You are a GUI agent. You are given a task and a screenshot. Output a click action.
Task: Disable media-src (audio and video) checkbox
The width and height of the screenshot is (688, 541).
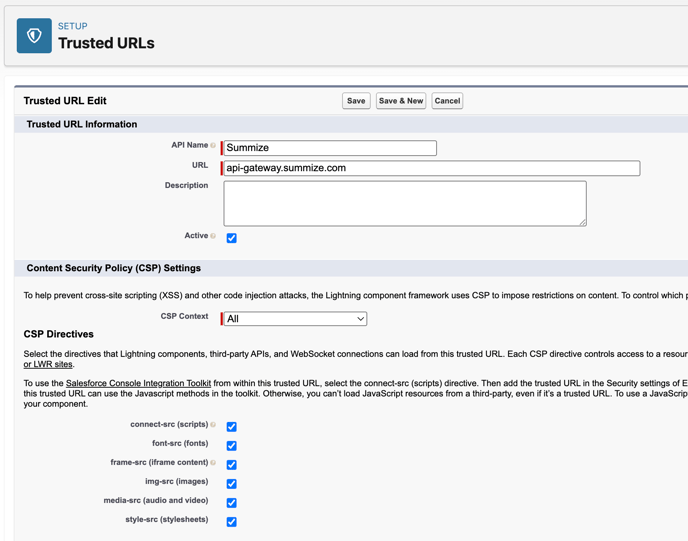tap(231, 503)
